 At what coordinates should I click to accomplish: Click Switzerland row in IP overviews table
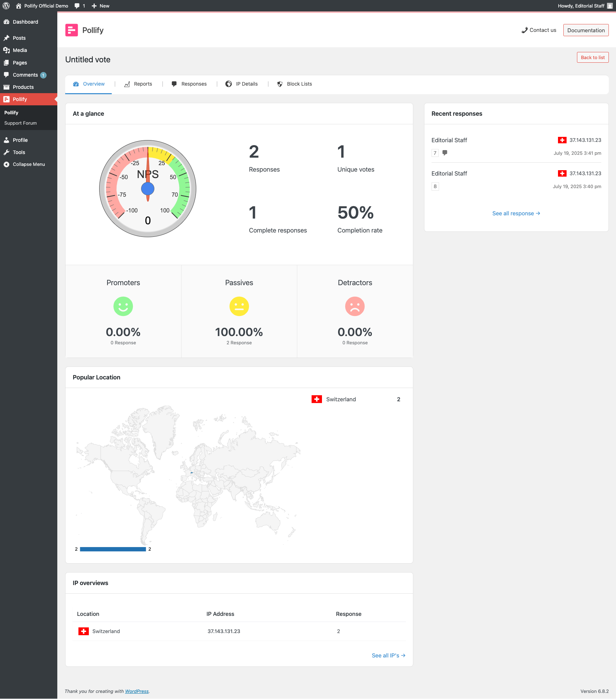pos(239,631)
